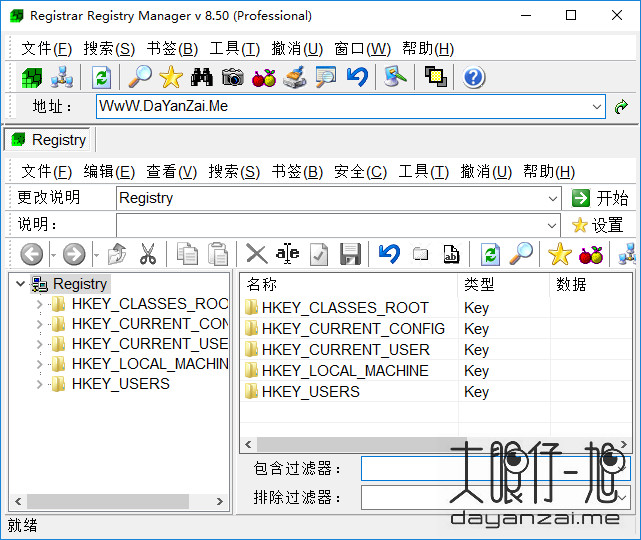Open the back button history dropdown arrow
The width and height of the screenshot is (641, 540).
pos(54,255)
